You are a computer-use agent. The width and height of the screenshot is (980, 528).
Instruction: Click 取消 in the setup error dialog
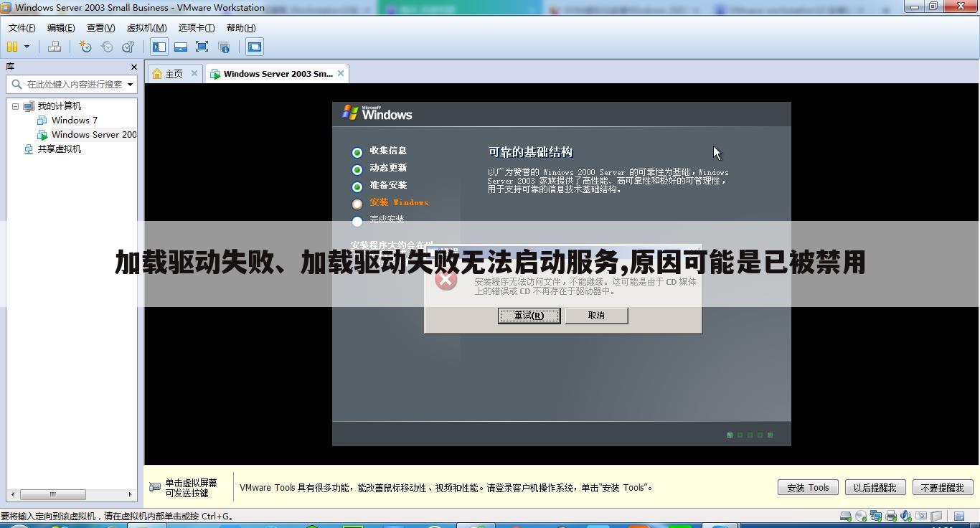pyautogui.click(x=596, y=316)
